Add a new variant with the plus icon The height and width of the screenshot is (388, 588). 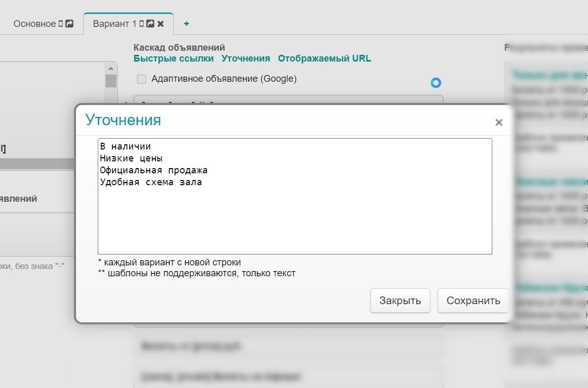(x=186, y=24)
